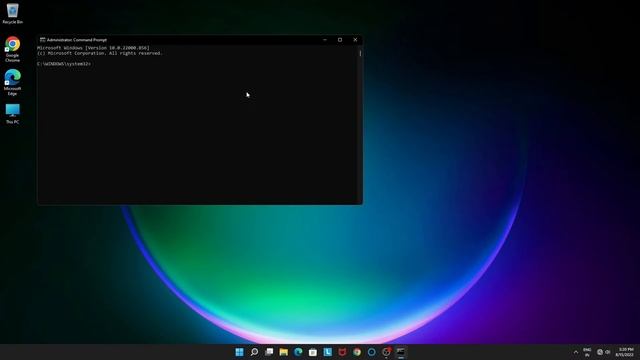Select the Google Chrome desktop shortcut
Viewport: 640px width, 360px height.
(x=12, y=49)
